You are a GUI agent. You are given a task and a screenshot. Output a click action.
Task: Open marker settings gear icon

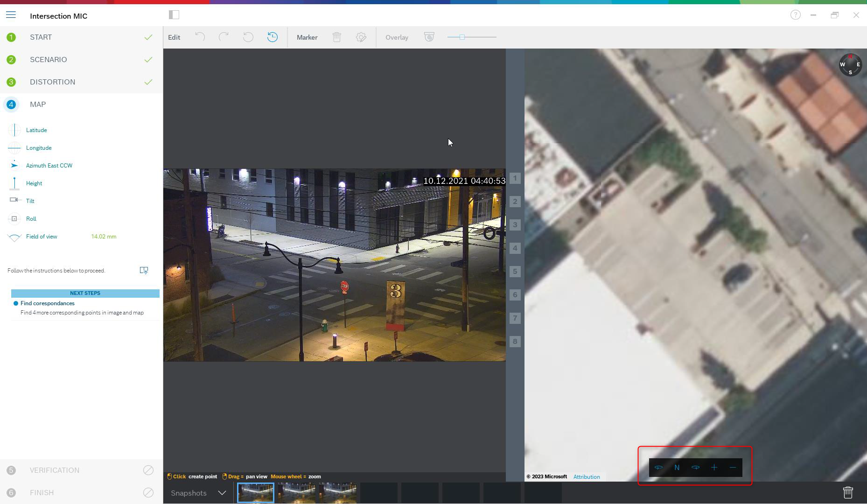361,37
